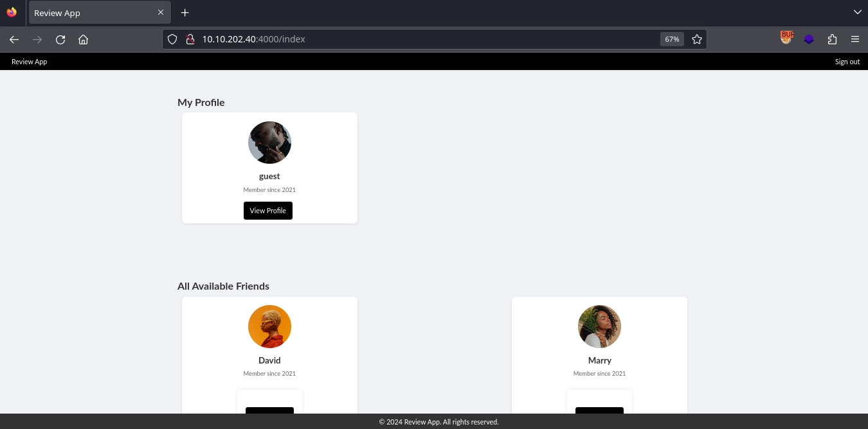Open the tracking protection shield icon
The image size is (868, 429).
[x=172, y=39]
